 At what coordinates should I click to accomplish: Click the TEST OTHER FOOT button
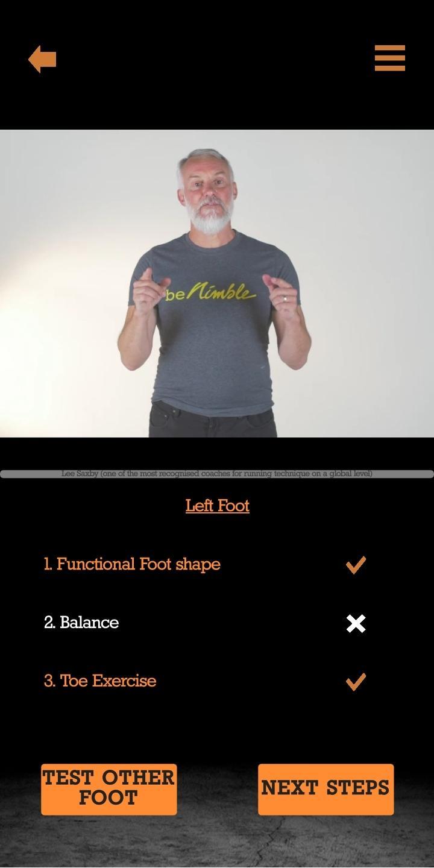point(108,790)
